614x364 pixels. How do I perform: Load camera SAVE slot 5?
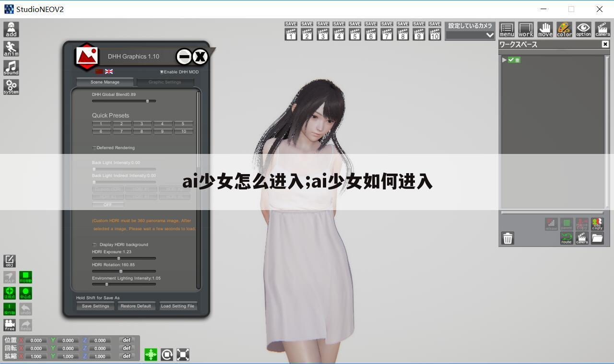pyautogui.click(x=355, y=31)
